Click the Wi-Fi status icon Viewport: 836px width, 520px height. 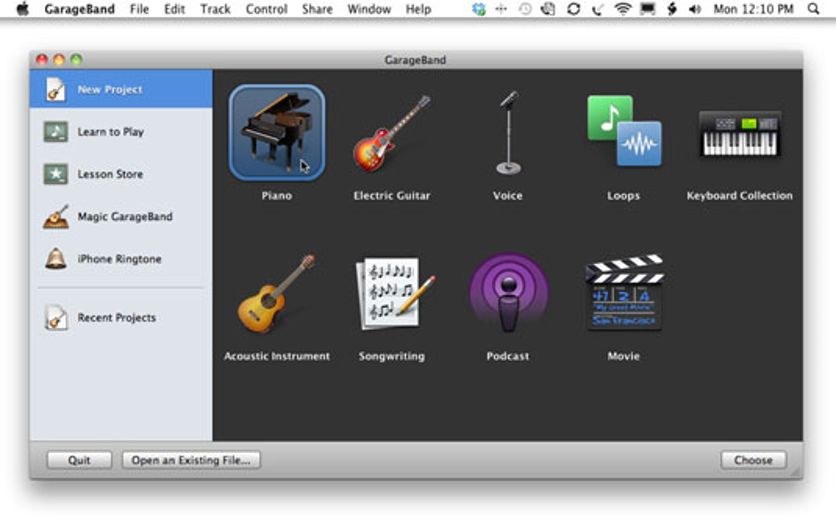pyautogui.click(x=622, y=9)
